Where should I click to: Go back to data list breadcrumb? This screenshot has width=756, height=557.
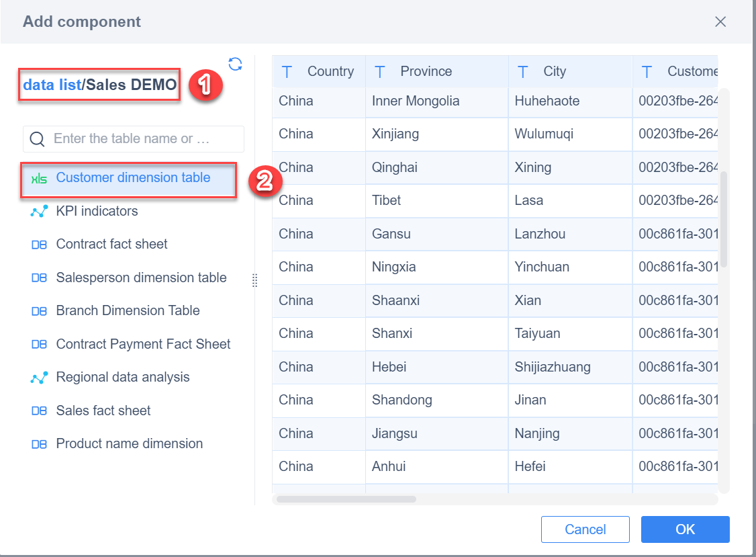coord(52,85)
